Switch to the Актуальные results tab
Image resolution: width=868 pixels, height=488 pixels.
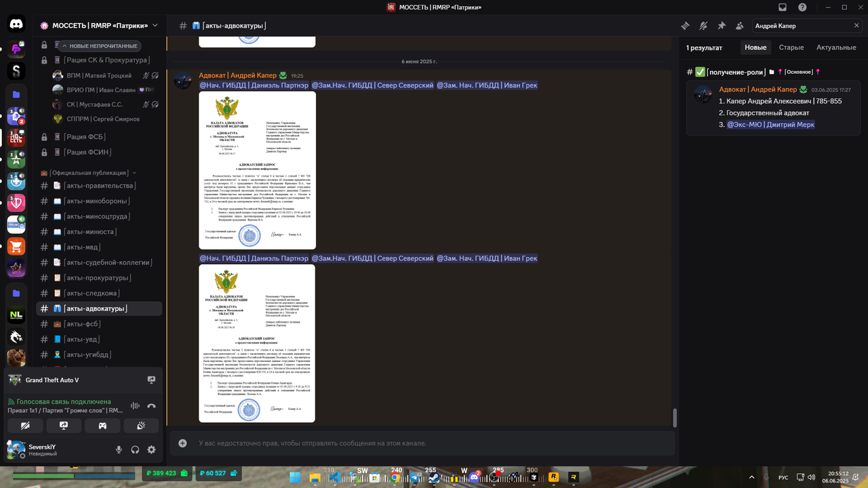836,47
